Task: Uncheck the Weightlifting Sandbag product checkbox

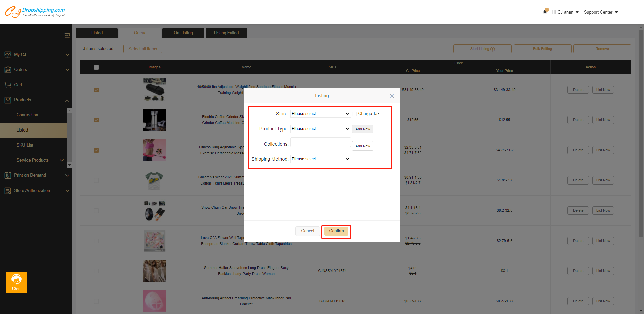Action: point(96,90)
